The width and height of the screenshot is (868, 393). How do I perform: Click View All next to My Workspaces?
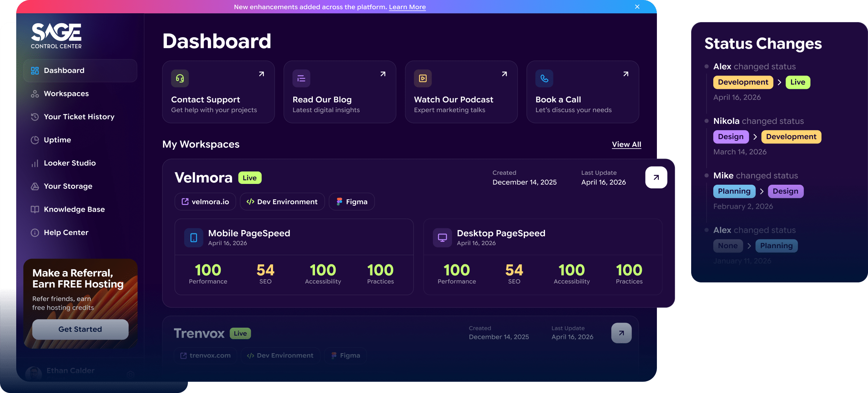click(626, 145)
